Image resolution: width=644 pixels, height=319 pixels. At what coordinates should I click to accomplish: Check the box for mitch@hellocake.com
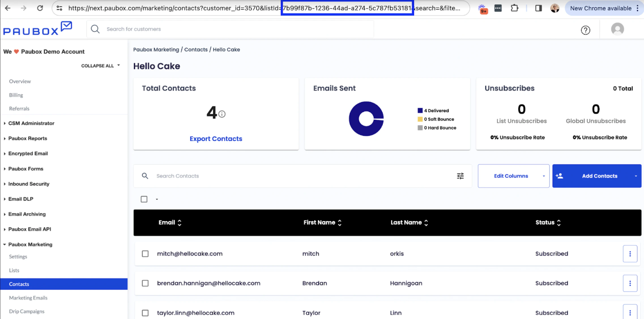tap(145, 254)
